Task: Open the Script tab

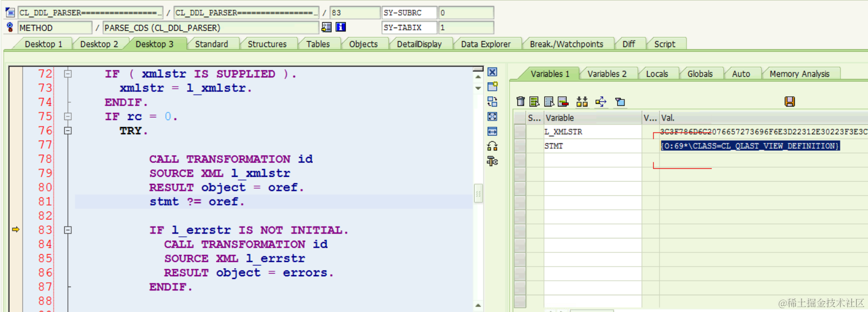Action: 664,44
